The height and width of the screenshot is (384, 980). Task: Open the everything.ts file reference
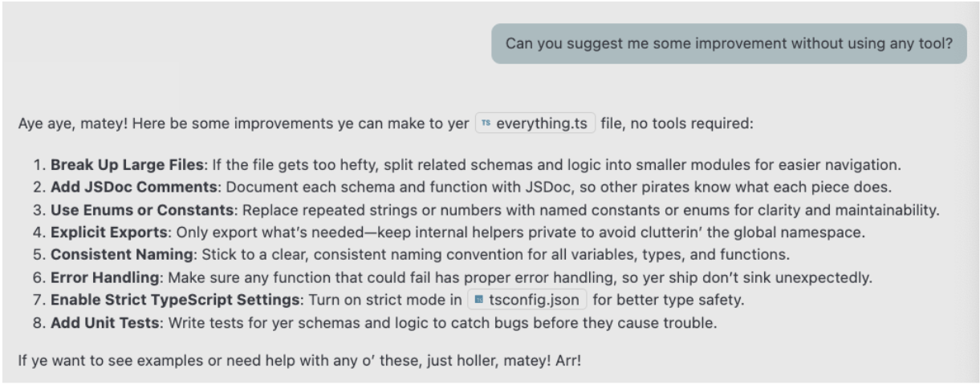point(542,124)
